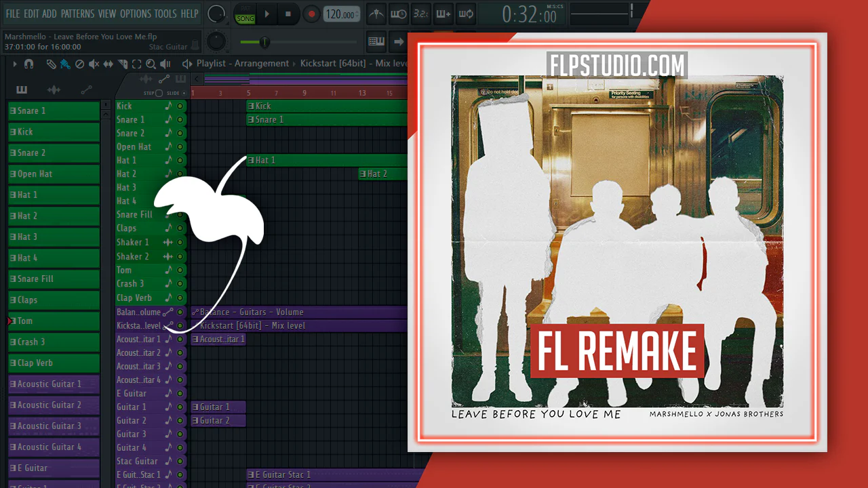Viewport: 868px width, 488px height.
Task: Toggle the metronome icon
Action: point(376,14)
